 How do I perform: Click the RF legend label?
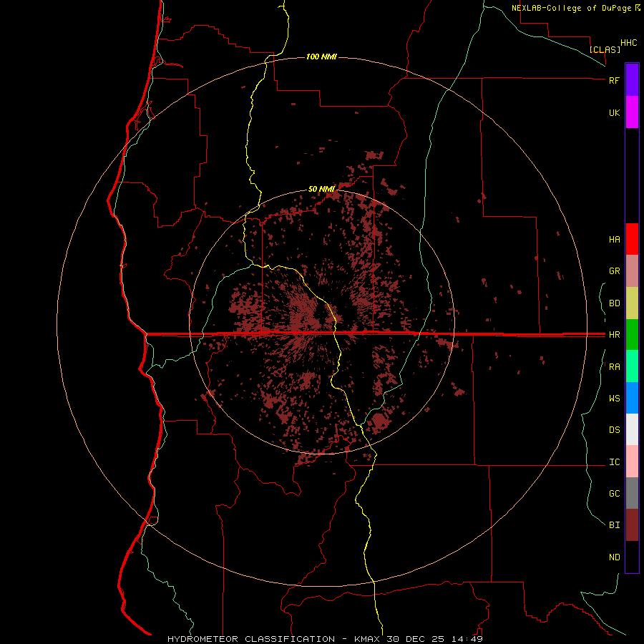614,81
